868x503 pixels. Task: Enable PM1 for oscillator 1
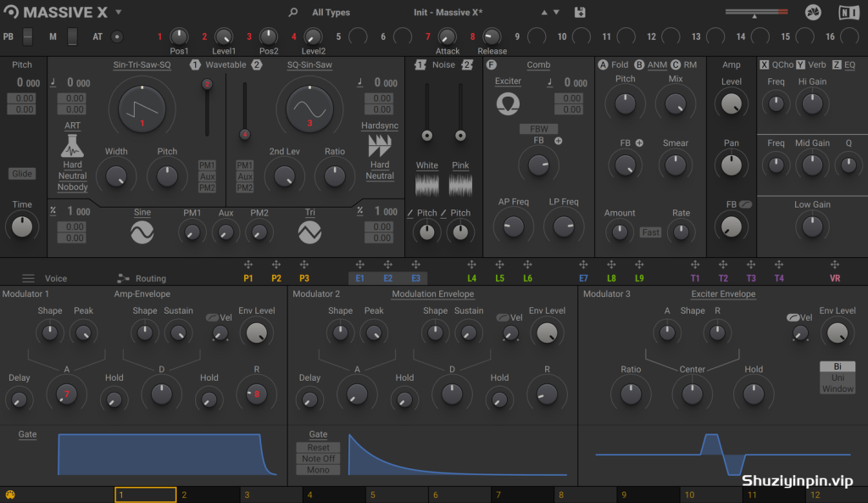tap(207, 165)
